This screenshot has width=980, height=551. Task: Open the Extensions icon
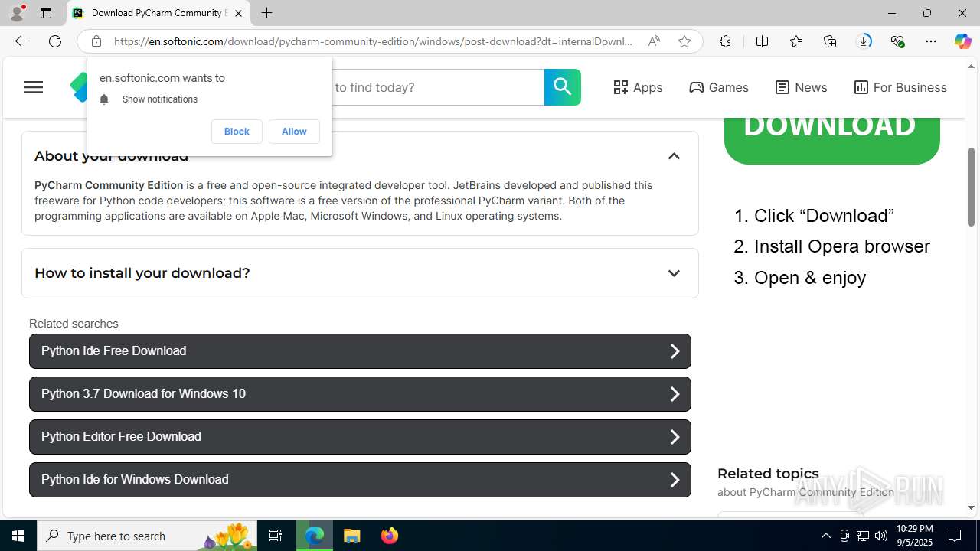pyautogui.click(x=725, y=41)
